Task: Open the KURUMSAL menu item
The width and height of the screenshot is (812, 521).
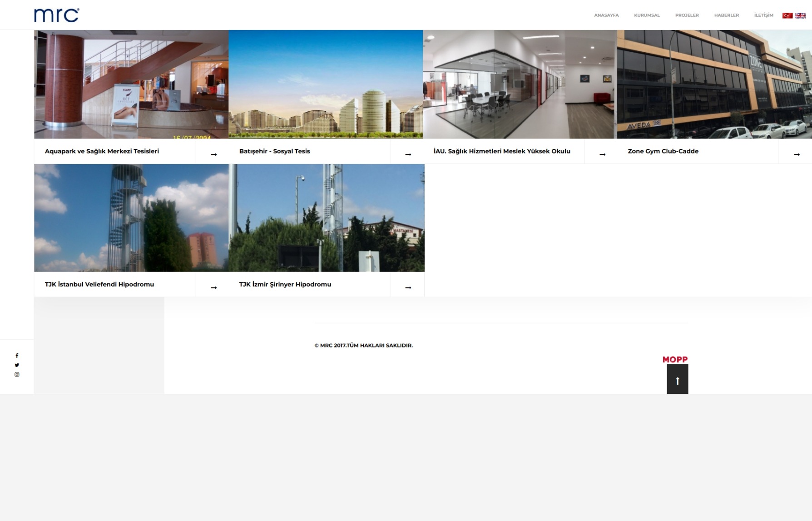Action: pyautogui.click(x=647, y=15)
